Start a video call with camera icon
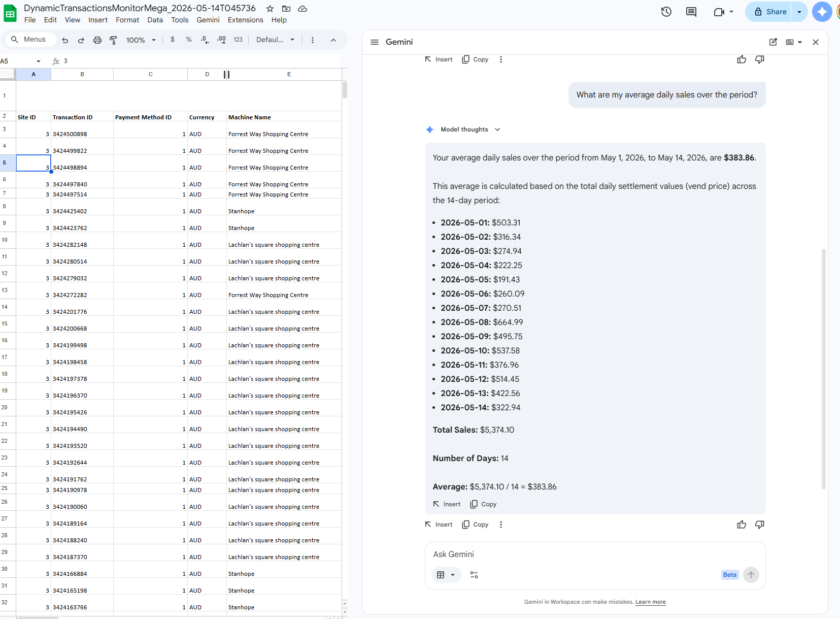840x619 pixels. tap(719, 12)
